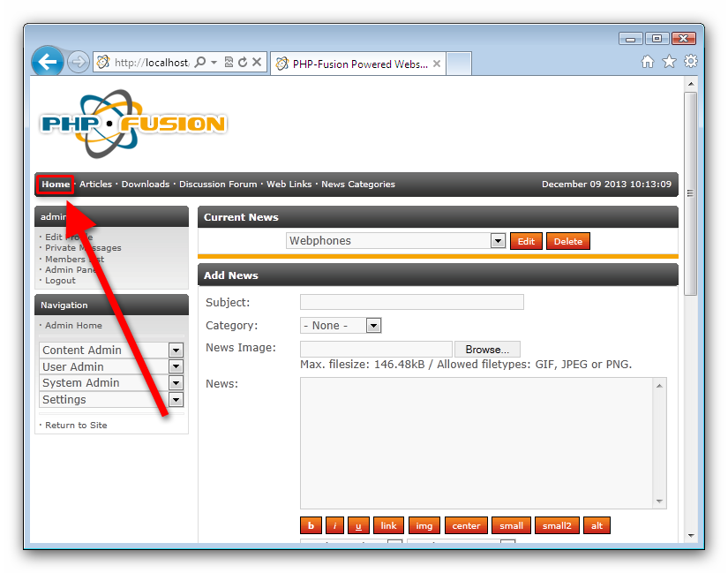Expand the Content Admin dropdown
This screenshot has height=573, width=728.
click(x=176, y=351)
